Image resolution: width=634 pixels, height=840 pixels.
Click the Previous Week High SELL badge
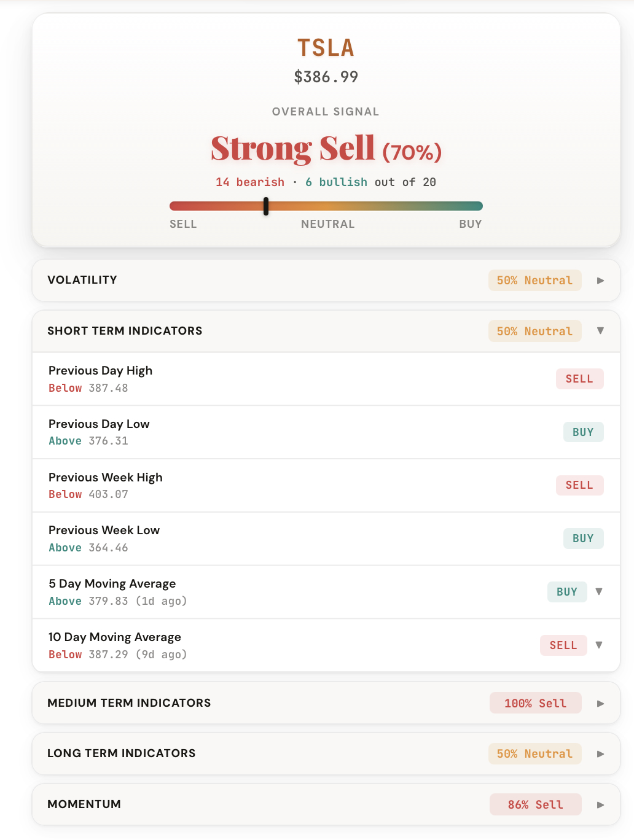coord(579,485)
